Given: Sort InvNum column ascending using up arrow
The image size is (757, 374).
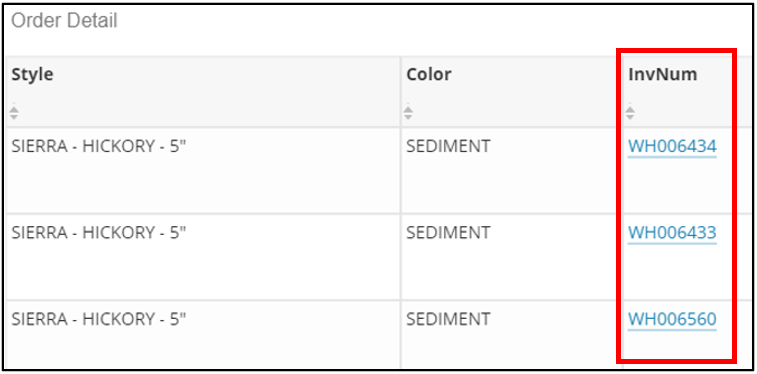Looking at the screenshot, I should pyautogui.click(x=630, y=109).
